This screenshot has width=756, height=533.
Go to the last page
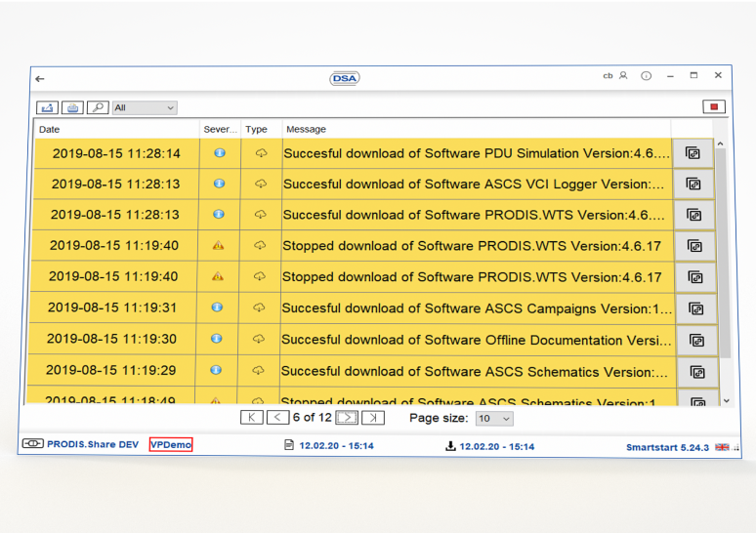click(x=373, y=418)
